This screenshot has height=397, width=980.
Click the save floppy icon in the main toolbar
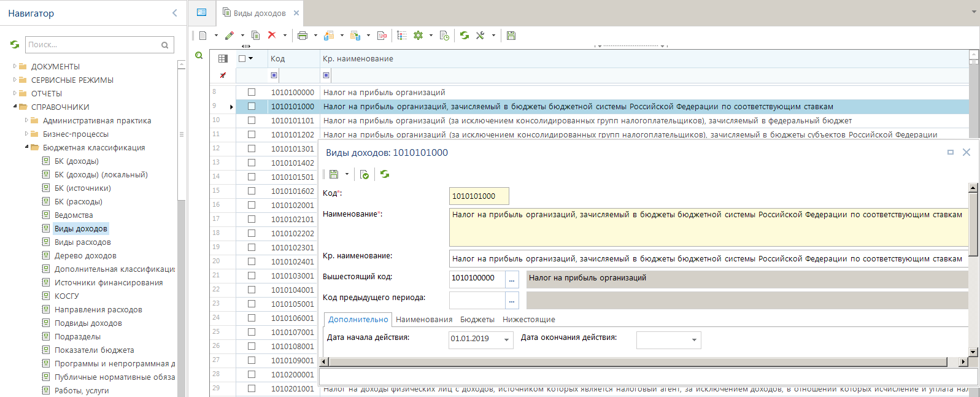tap(511, 36)
